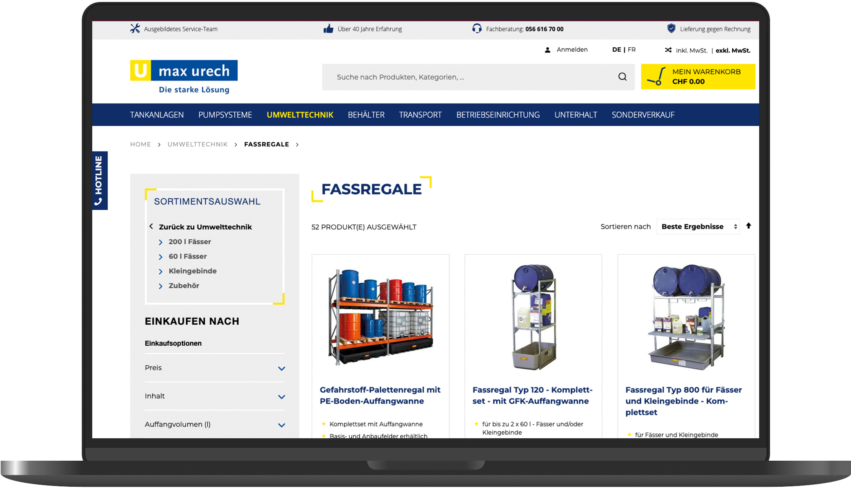The width and height of the screenshot is (851, 504).
Task: Go back to Umwelttechnik category
Action: pos(205,227)
